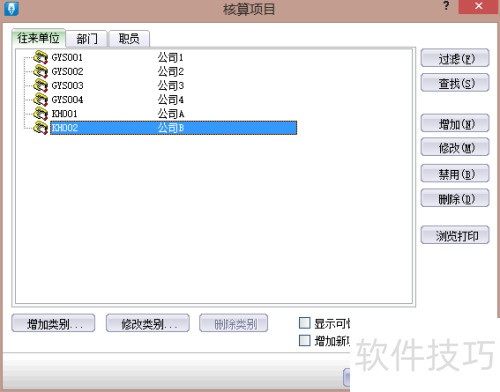The image size is (500, 392).
Task: Select the GYS004 code text
Action: click(x=67, y=100)
